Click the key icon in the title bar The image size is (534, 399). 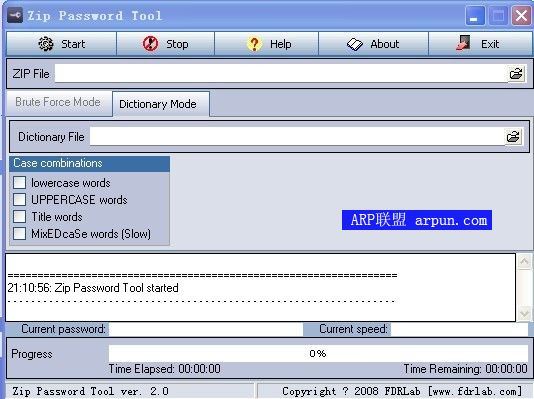(x=15, y=16)
